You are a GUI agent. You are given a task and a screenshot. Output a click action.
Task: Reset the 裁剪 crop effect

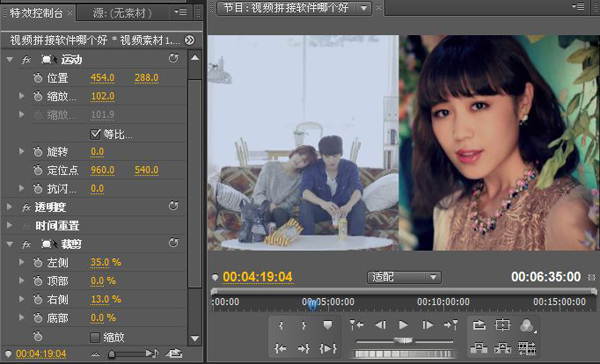174,243
